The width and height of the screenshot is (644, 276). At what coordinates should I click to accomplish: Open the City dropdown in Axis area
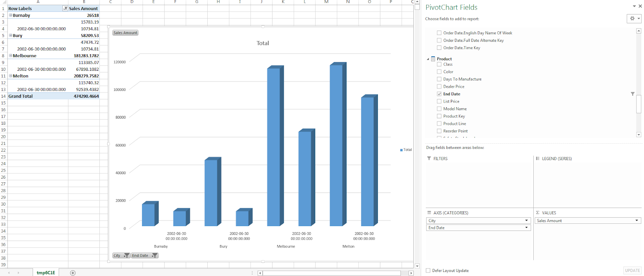tap(526, 220)
